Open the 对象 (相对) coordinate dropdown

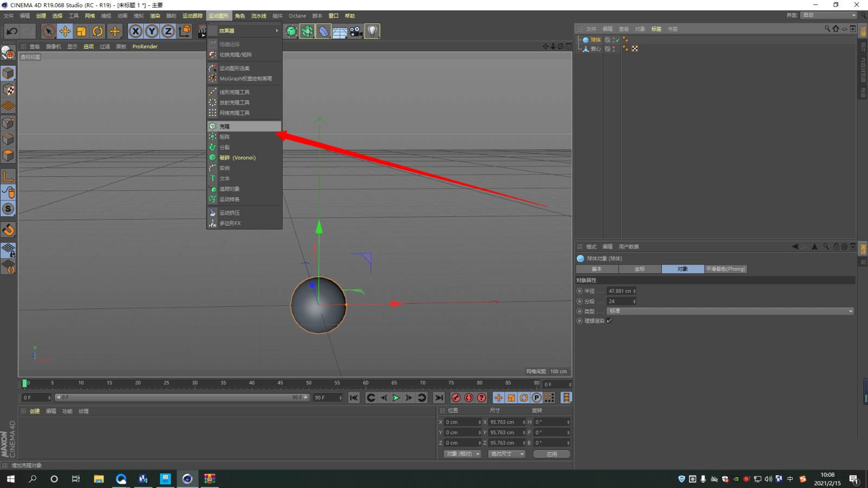[462, 454]
